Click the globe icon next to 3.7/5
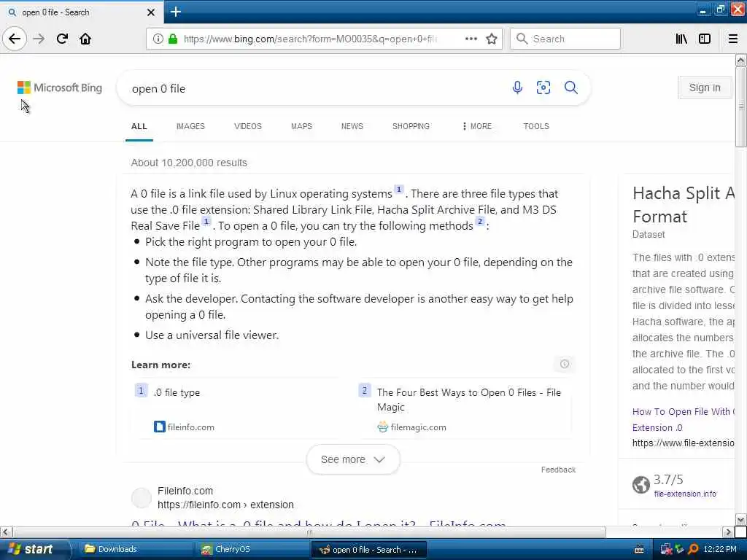 [x=640, y=485]
